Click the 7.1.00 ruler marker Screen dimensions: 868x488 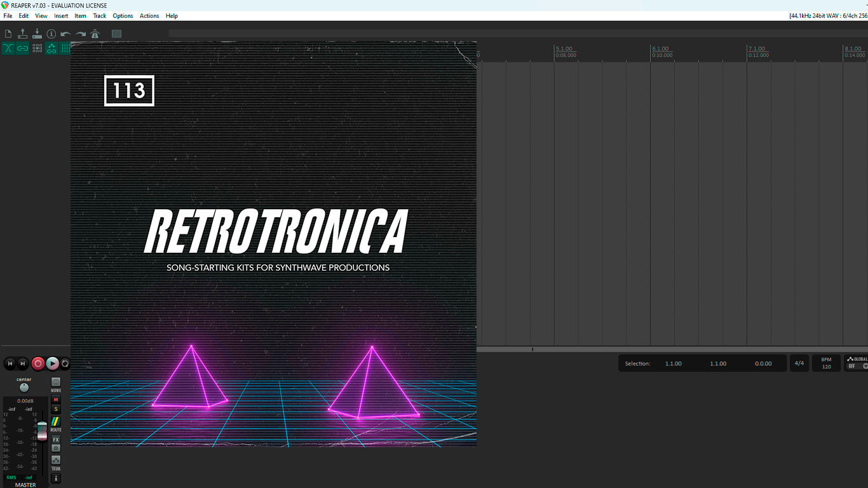[757, 49]
